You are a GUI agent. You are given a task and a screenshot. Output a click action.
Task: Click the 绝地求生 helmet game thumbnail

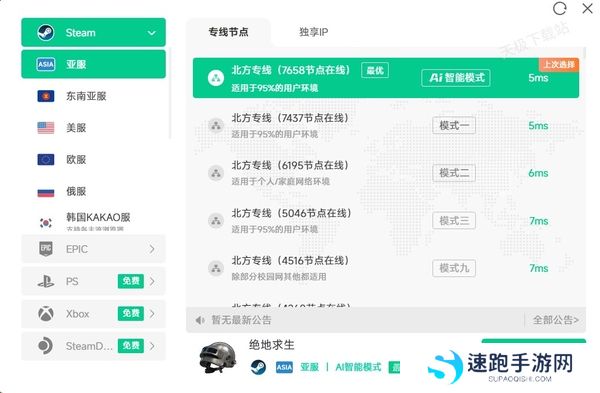click(x=218, y=358)
